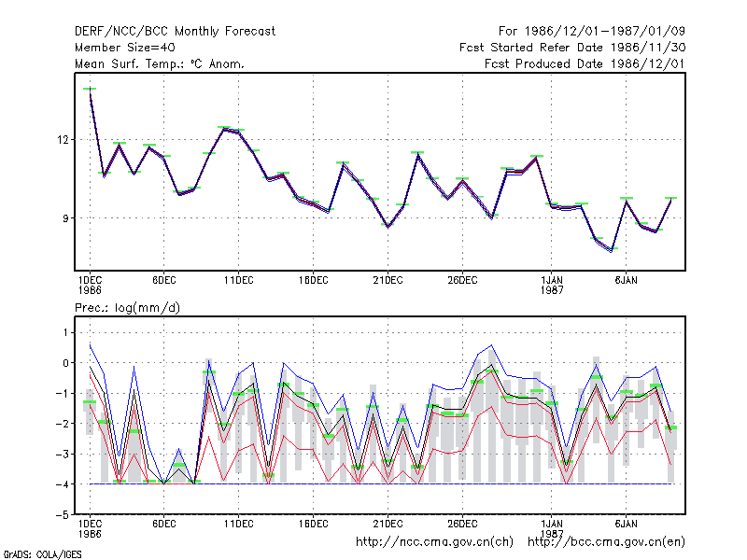
Task: Click the 'DERF/NCC/BCC Monthly Forecast' heading
Action: click(175, 32)
